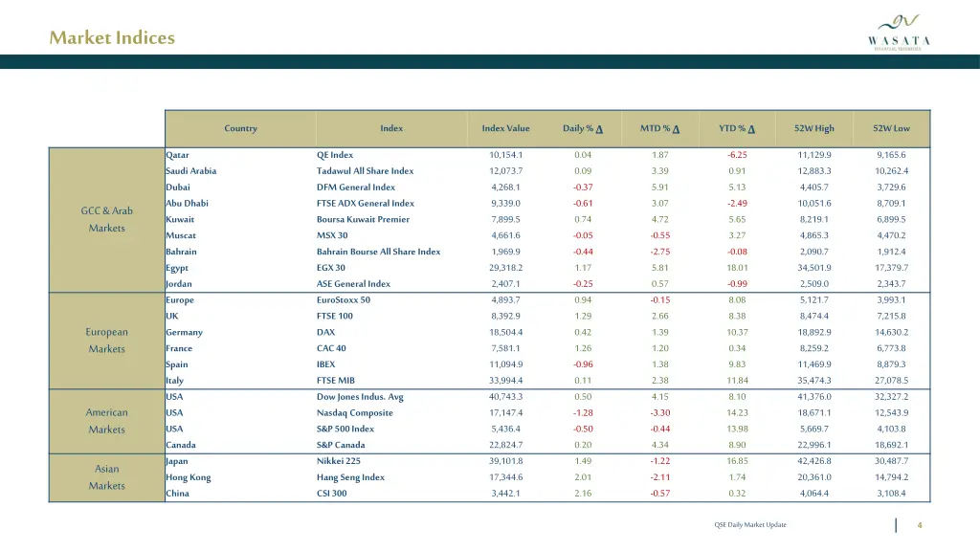Click the 52W Low column header

pos(891,128)
